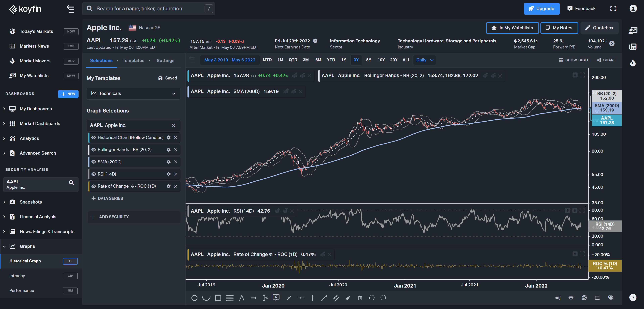
Task: Open the user account profile icon
Action: [x=633, y=9]
